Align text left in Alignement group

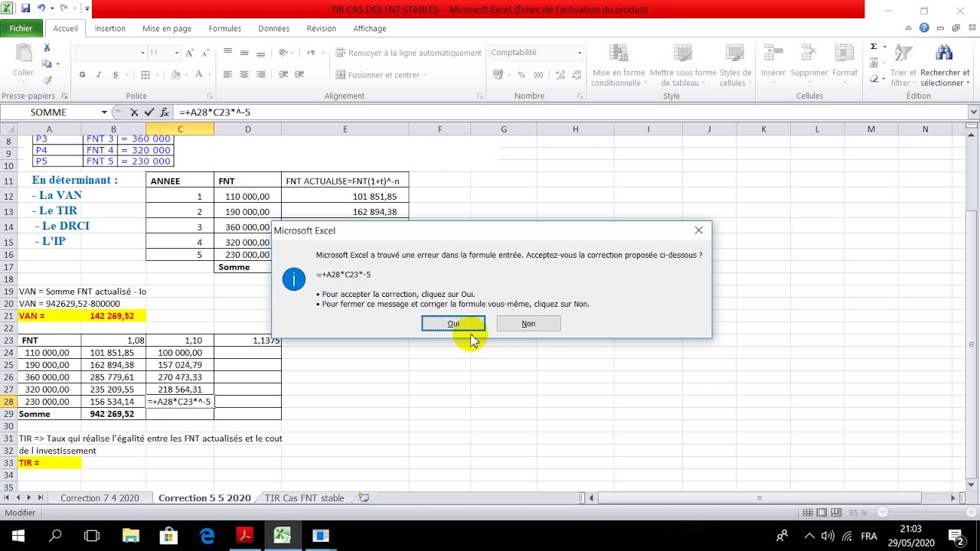click(227, 75)
